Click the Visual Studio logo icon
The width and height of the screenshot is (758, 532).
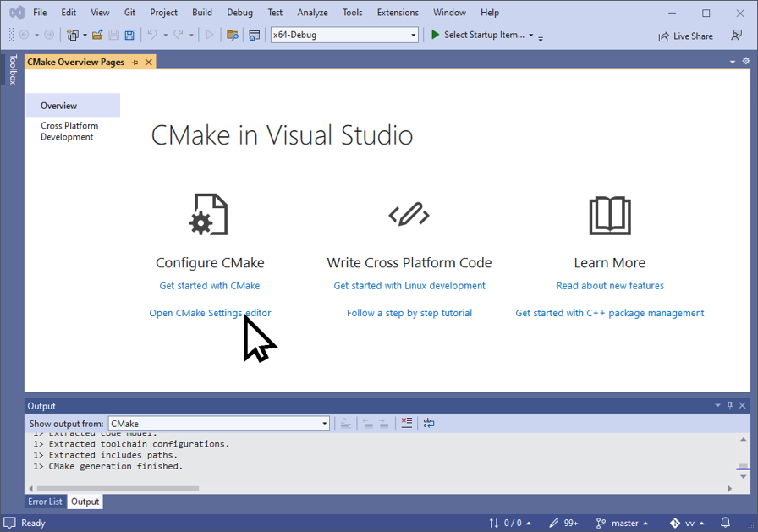17,13
